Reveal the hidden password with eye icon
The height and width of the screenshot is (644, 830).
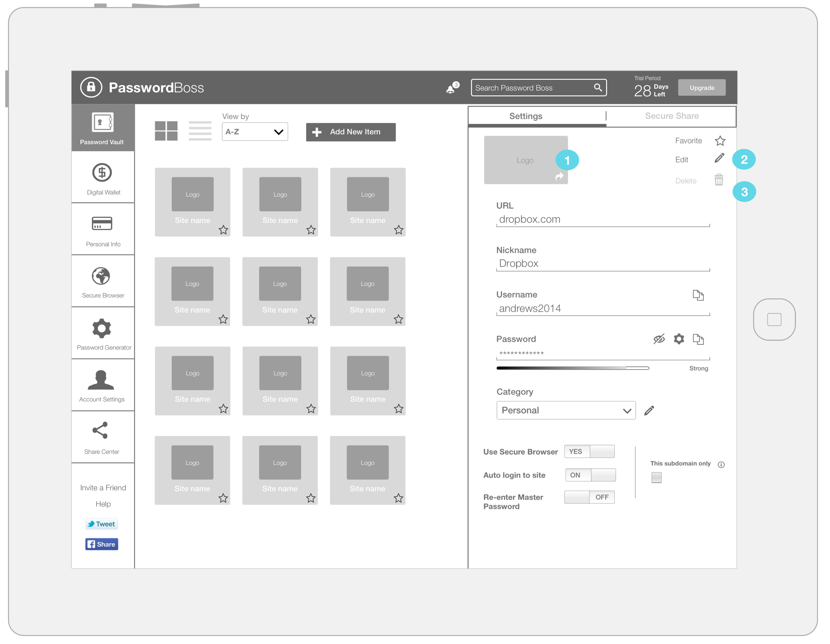coord(659,339)
